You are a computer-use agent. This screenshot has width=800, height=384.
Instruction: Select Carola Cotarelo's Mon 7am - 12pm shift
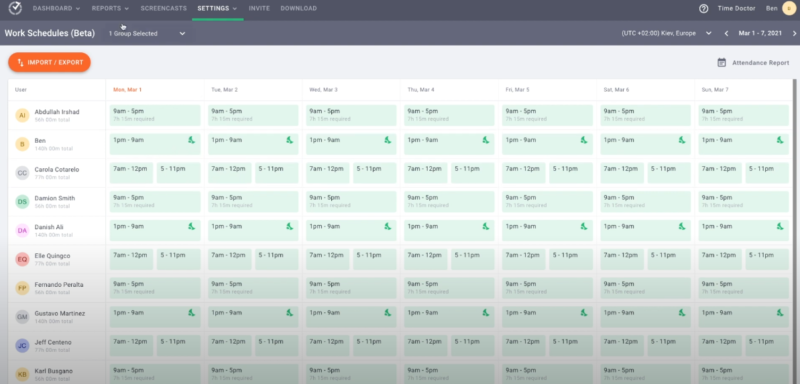pyautogui.click(x=131, y=173)
